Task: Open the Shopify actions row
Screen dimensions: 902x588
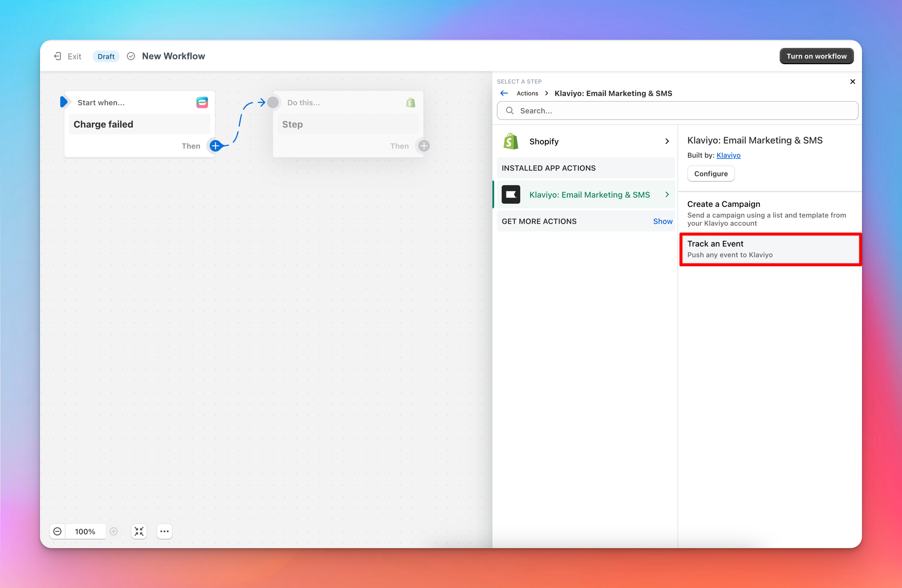Action: [x=586, y=141]
